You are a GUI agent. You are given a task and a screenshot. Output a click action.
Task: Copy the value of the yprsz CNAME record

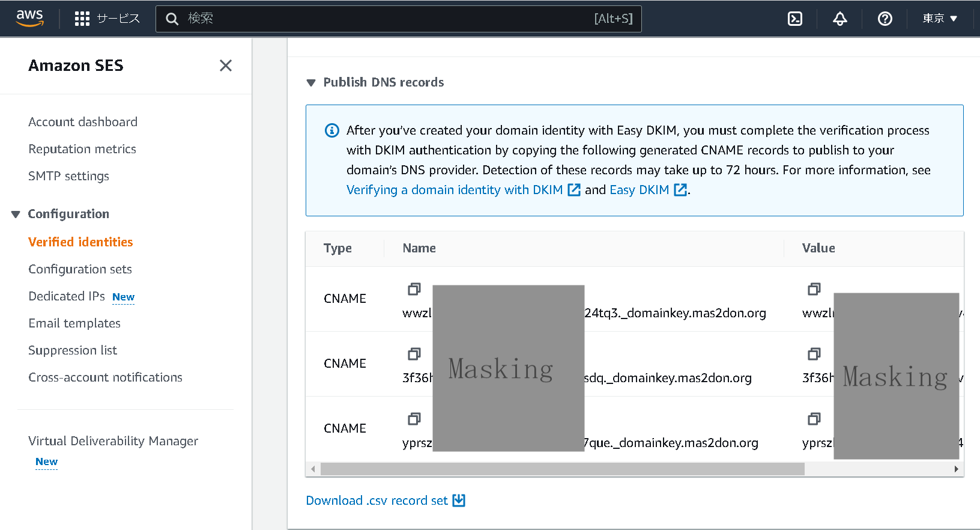point(814,419)
